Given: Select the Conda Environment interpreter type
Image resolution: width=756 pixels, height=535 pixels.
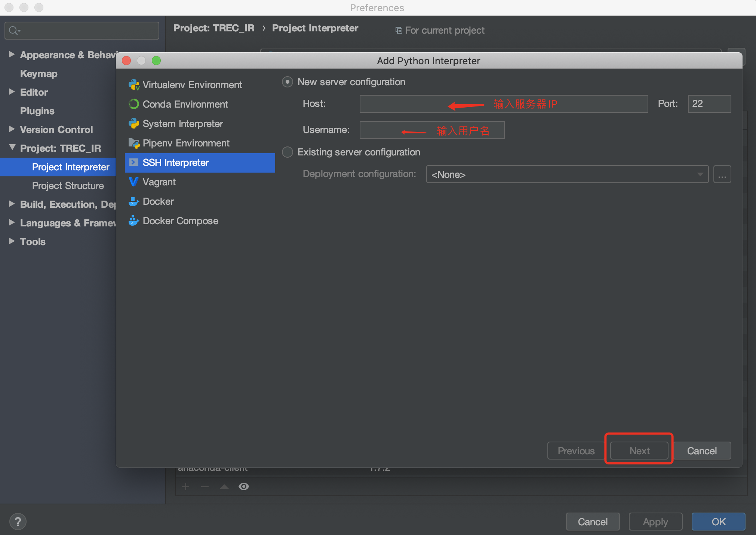Looking at the screenshot, I should (185, 104).
